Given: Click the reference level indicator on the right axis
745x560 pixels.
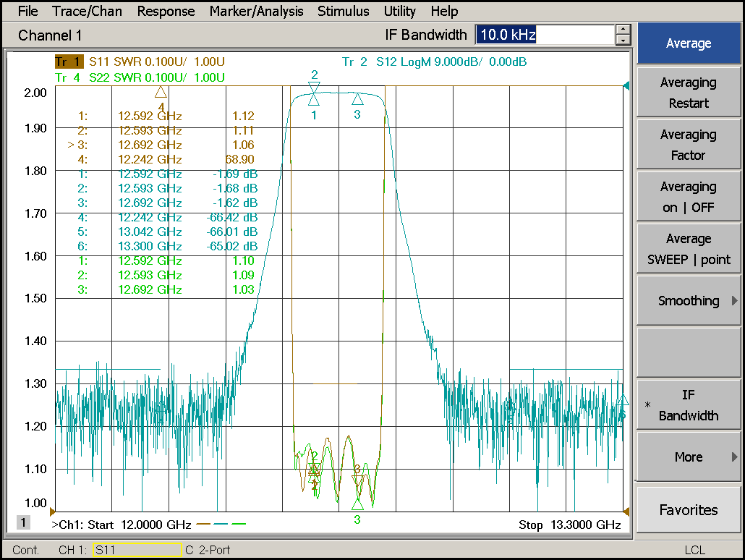Looking at the screenshot, I should 626,86.
